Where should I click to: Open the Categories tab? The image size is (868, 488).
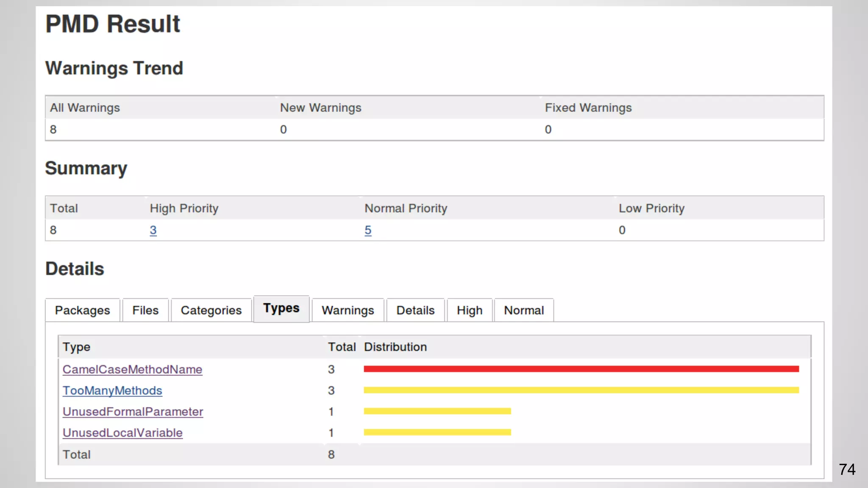pos(211,311)
